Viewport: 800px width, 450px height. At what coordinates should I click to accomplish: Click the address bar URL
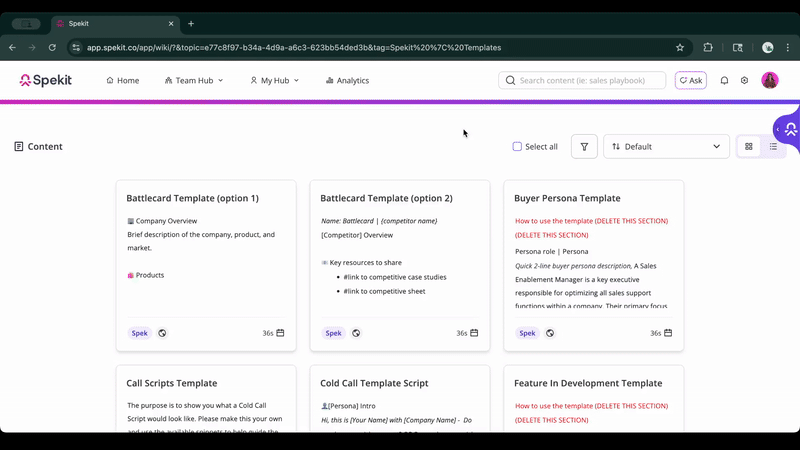pyautogui.click(x=294, y=47)
